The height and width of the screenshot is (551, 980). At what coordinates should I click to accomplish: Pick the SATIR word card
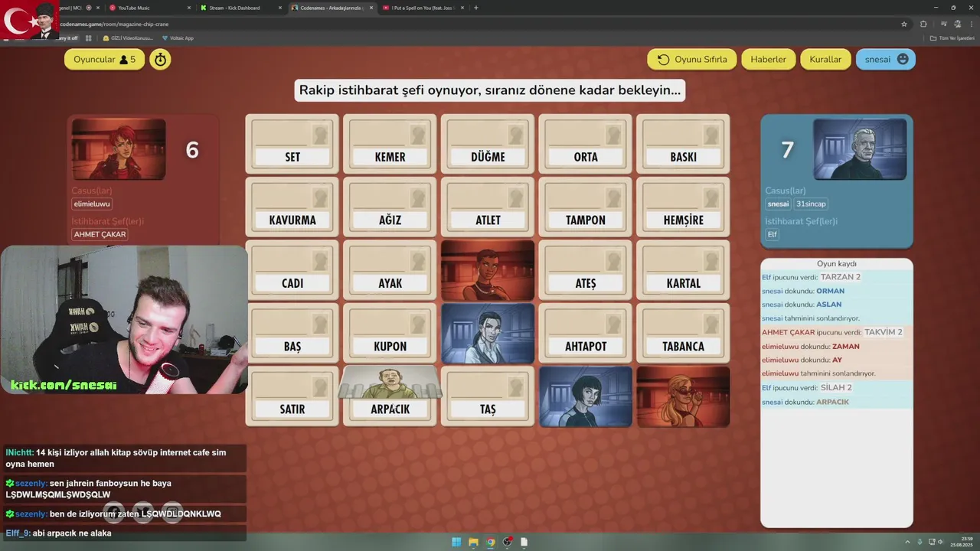point(292,396)
